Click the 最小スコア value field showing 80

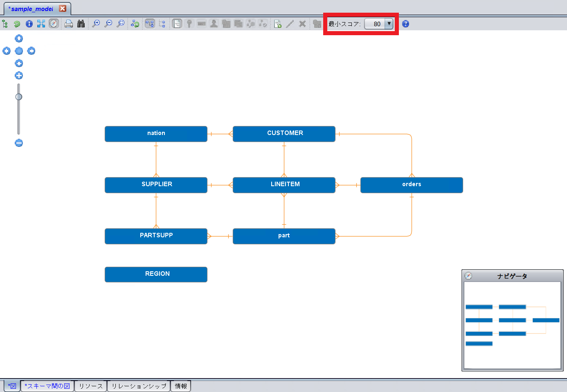pos(375,24)
